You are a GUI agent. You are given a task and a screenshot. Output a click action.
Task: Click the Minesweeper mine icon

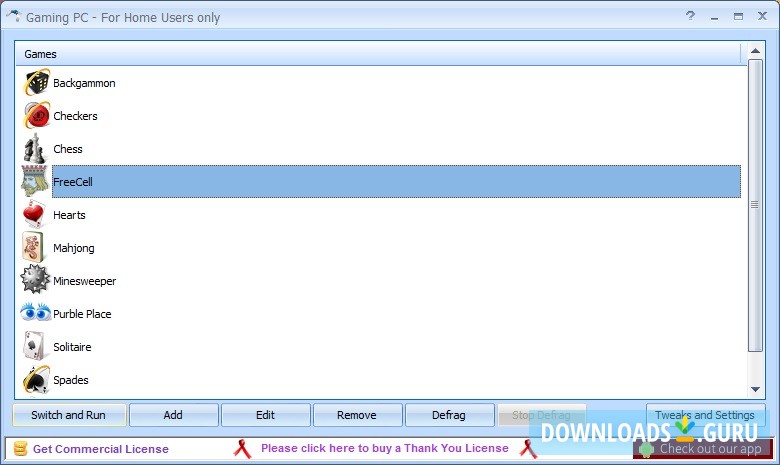tap(35, 280)
